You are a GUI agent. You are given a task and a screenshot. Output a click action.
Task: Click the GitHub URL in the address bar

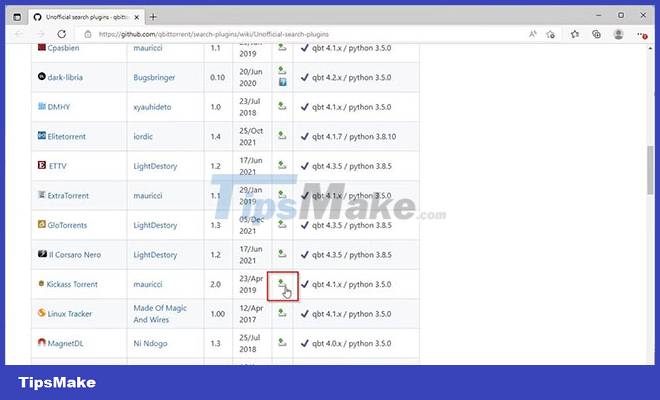(x=214, y=34)
